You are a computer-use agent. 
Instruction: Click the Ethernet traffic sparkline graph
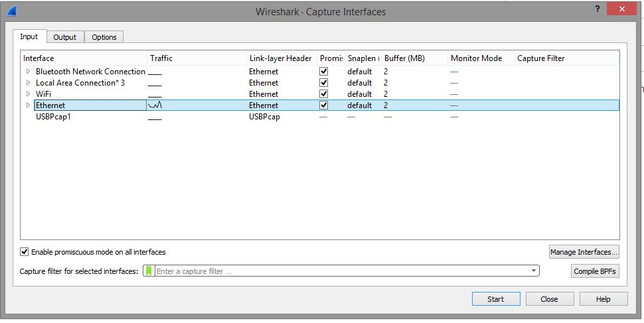click(x=155, y=105)
